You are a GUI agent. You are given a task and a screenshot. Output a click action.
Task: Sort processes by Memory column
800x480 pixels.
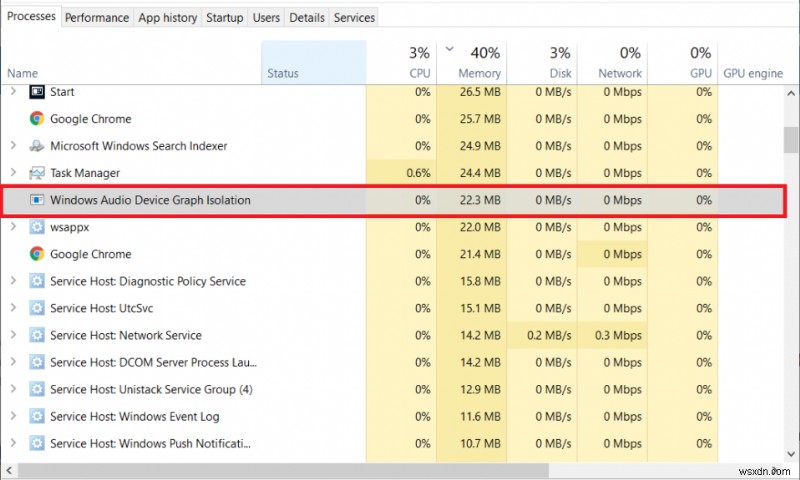coord(471,63)
